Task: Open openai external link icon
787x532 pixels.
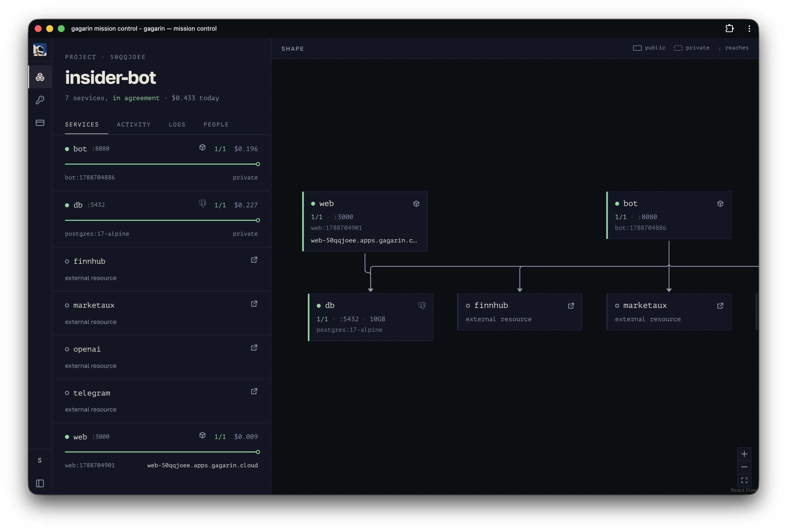Action: 254,348
